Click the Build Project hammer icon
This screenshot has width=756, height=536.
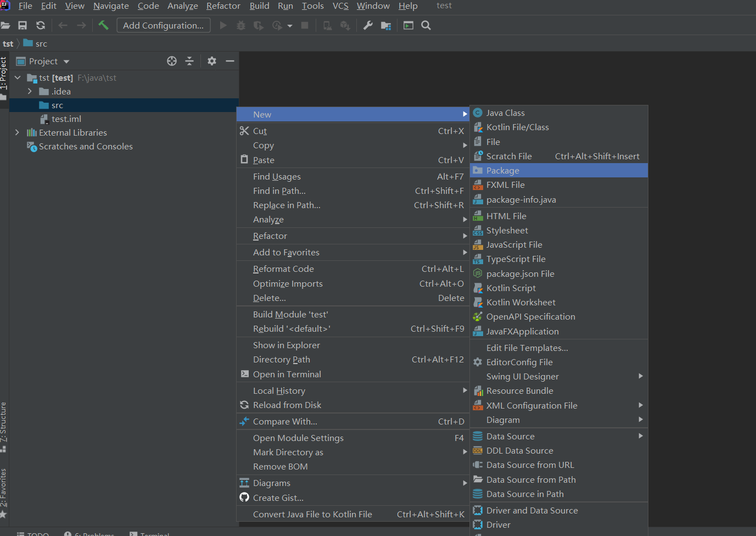point(103,25)
